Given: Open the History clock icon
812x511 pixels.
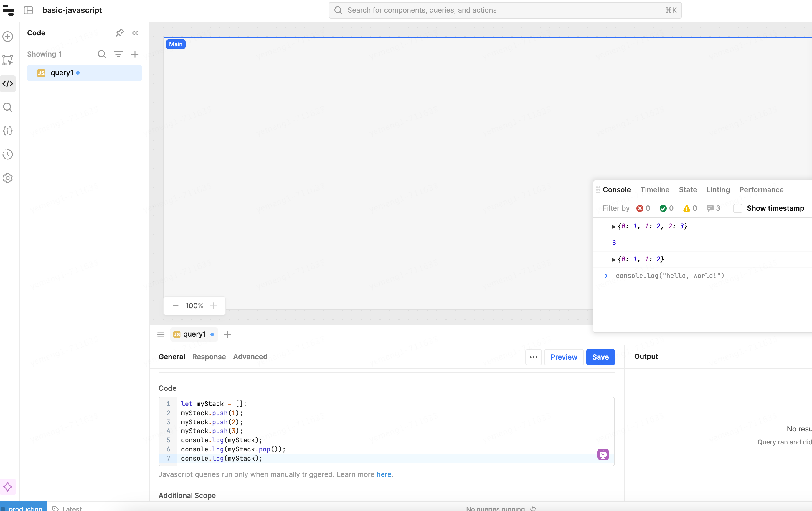Looking at the screenshot, I should (x=8, y=154).
